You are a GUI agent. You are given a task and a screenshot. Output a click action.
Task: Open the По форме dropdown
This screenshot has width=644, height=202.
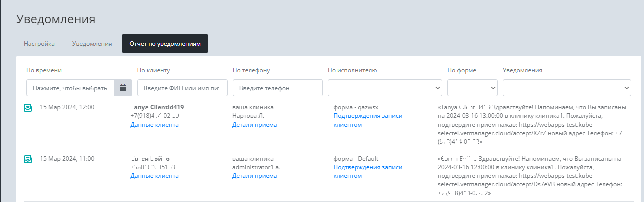472,88
